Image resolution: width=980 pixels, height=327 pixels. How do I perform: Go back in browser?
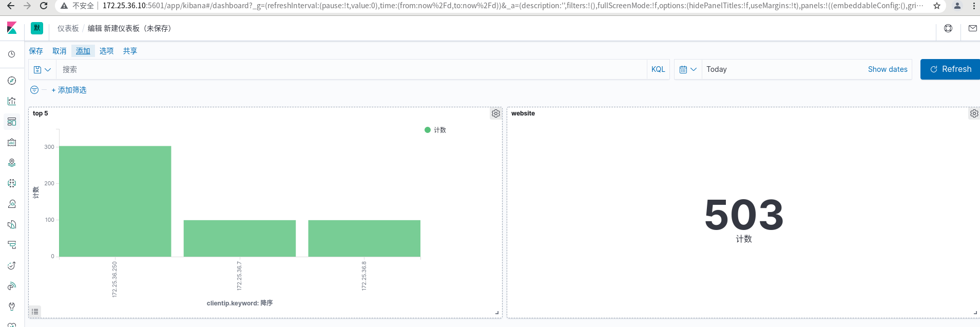tap(11, 6)
